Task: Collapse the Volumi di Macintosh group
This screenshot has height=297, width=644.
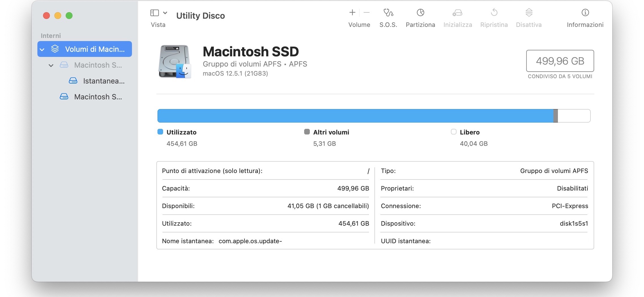Action: pyautogui.click(x=42, y=50)
